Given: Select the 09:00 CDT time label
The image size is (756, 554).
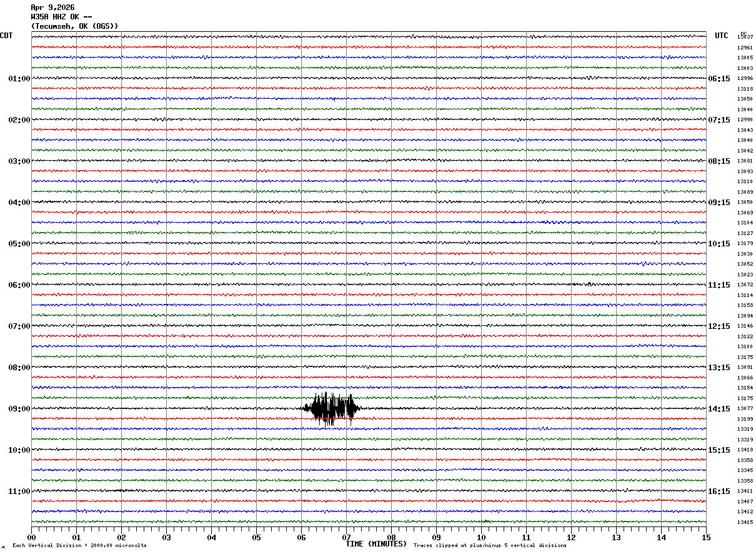Looking at the screenshot, I should [19, 409].
